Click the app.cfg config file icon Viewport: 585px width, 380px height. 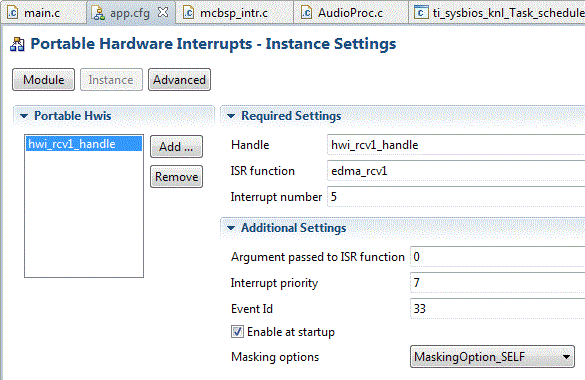pos(98,13)
